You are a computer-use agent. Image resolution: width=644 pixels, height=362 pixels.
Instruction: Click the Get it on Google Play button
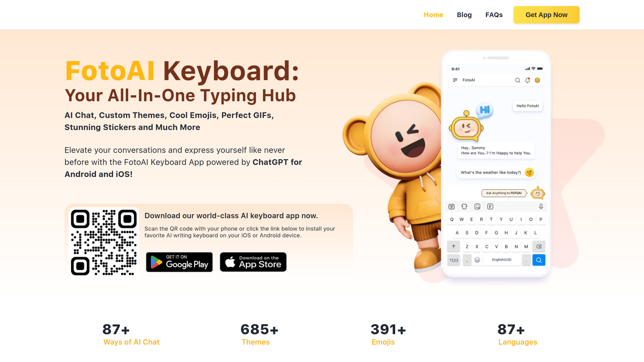click(x=179, y=262)
